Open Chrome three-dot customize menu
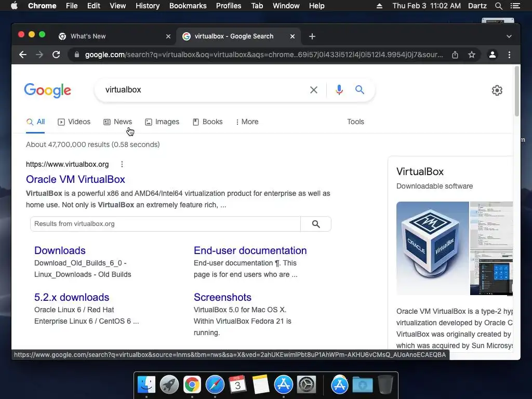This screenshot has height=399, width=532. coord(509,55)
